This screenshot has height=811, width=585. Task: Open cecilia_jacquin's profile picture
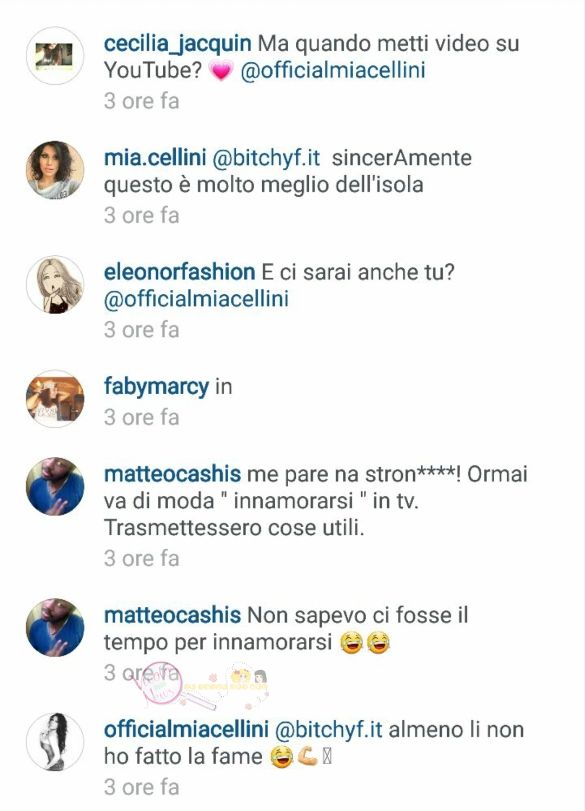tap(55, 56)
